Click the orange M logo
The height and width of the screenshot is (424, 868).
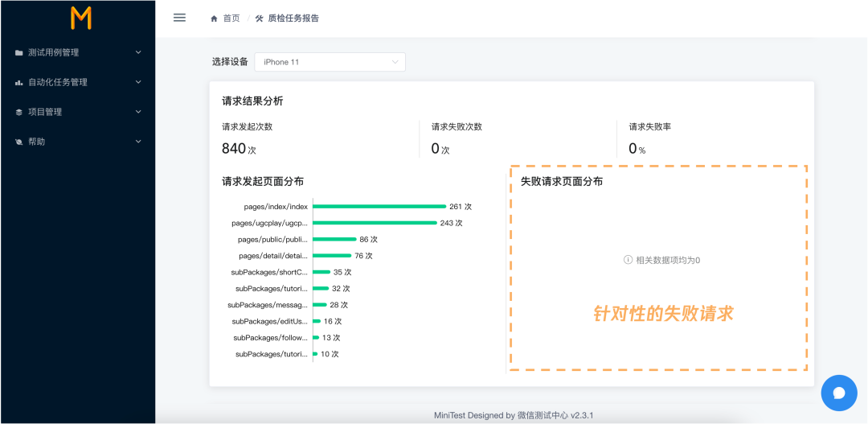[80, 19]
